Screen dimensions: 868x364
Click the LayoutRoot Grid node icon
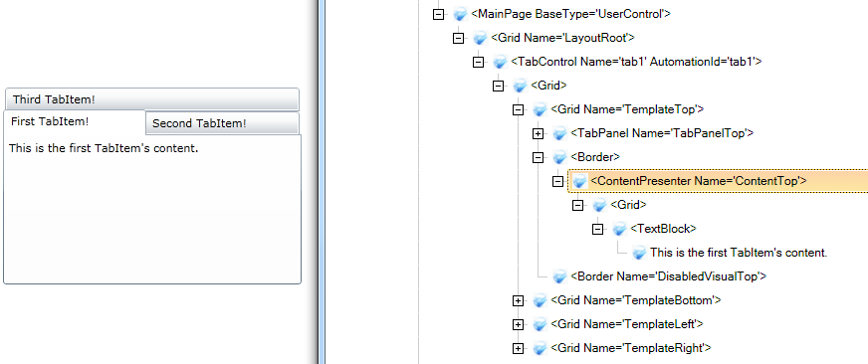pyautogui.click(x=480, y=38)
